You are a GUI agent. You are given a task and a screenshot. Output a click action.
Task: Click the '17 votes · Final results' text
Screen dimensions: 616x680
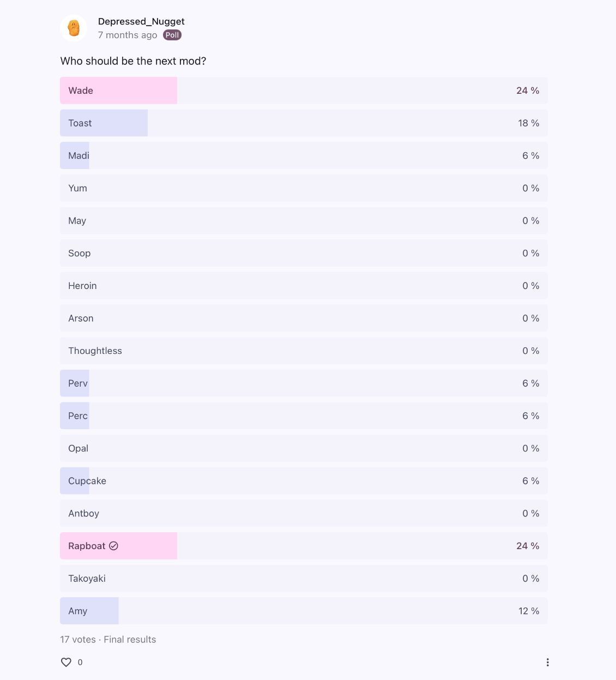(x=108, y=640)
